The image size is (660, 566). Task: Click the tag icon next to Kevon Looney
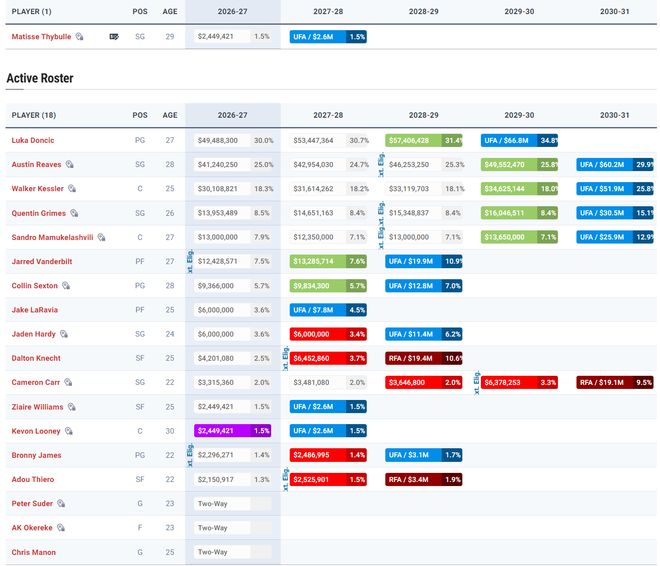69,431
